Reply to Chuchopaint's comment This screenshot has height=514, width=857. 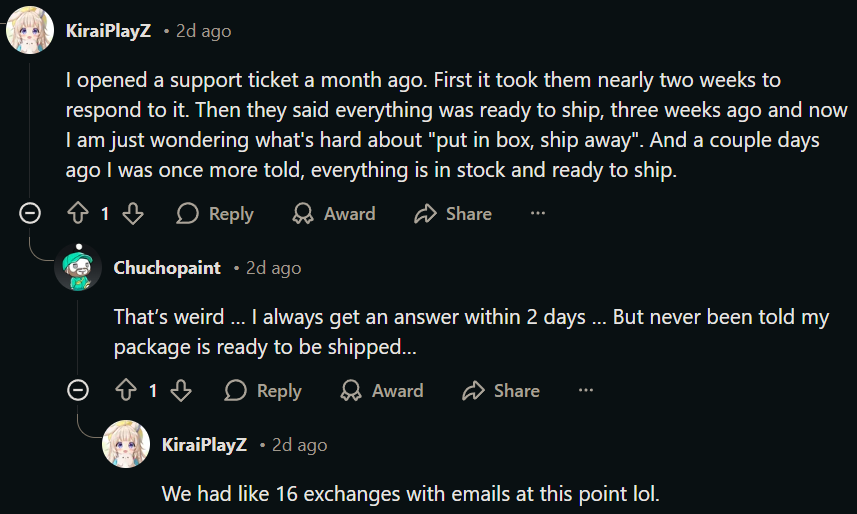[x=263, y=390]
